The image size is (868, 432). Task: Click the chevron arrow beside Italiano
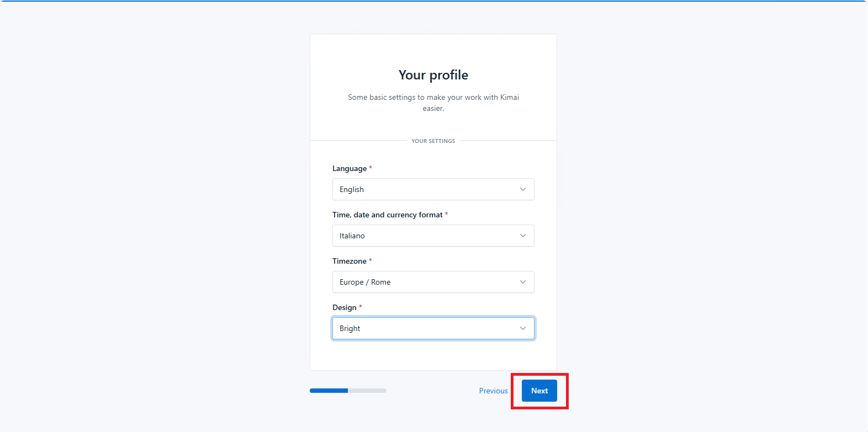coord(522,236)
